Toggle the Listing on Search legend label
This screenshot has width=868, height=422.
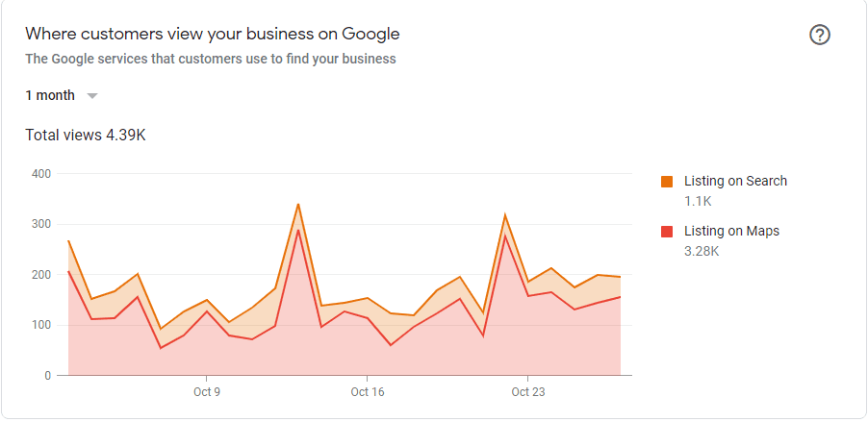[735, 181]
